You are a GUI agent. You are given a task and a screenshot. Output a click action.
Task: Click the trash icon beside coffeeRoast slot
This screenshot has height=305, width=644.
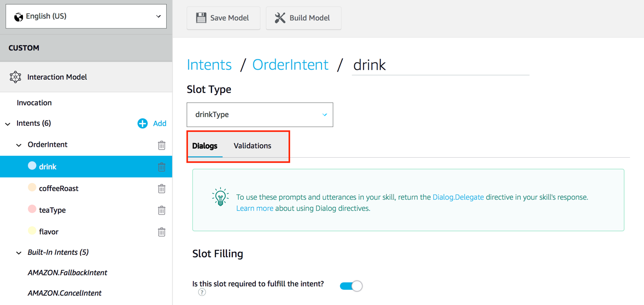click(x=162, y=189)
